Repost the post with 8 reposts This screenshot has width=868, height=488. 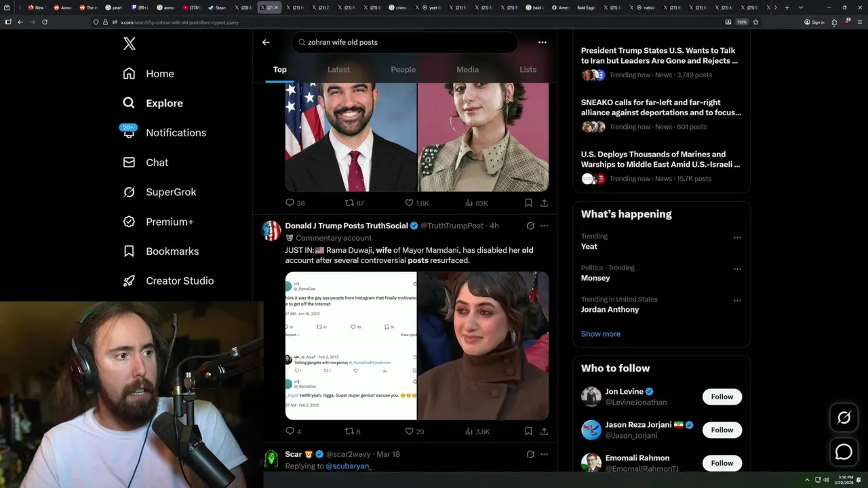click(353, 431)
